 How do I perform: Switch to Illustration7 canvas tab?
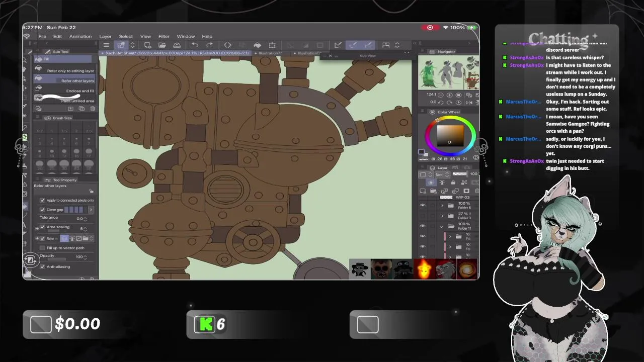[270, 53]
